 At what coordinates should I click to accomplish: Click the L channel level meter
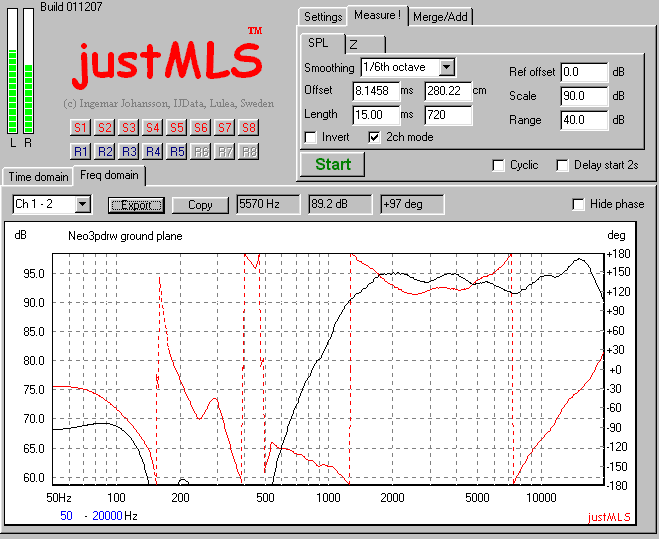pyautogui.click(x=13, y=71)
